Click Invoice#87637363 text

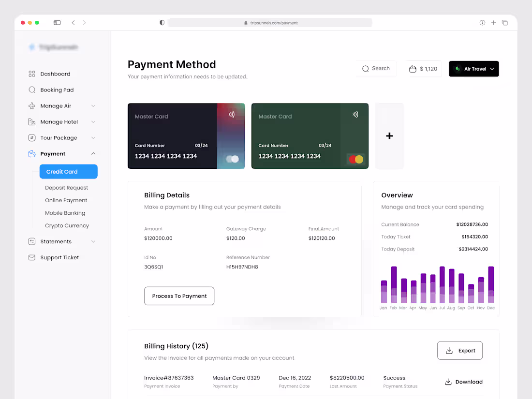coord(169,378)
